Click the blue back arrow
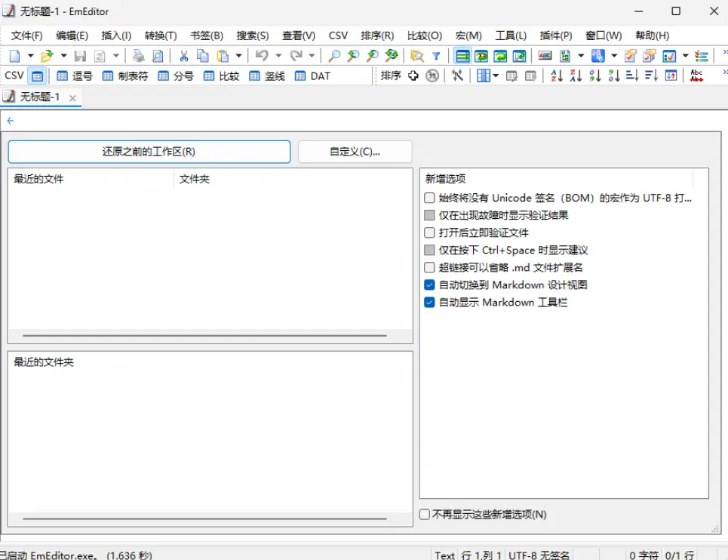This screenshot has height=560, width=728. tap(11, 121)
